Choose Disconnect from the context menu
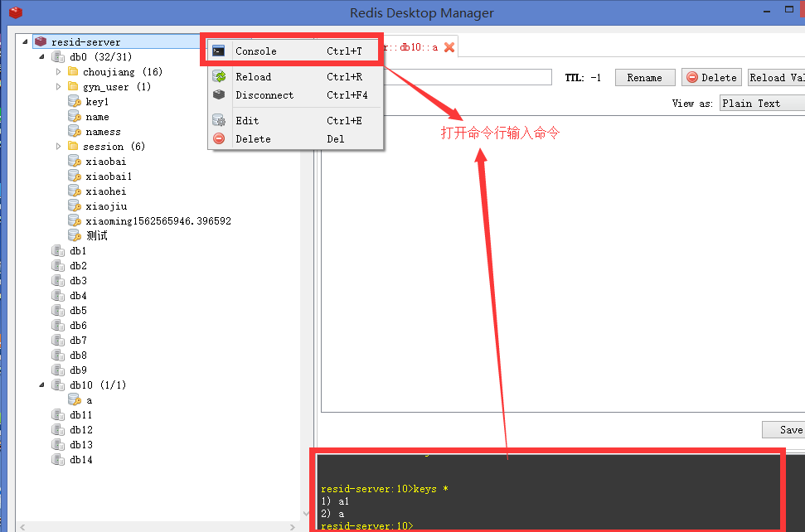Screen dimensions: 805x532 click(296, 95)
